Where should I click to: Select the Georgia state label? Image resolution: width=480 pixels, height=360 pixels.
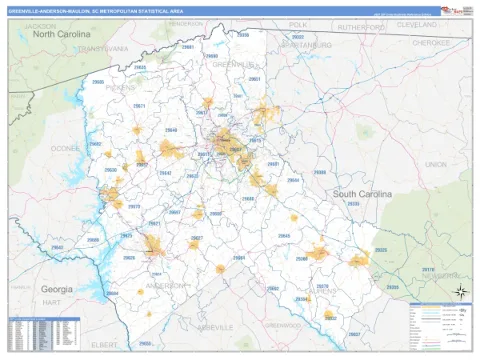point(57,289)
